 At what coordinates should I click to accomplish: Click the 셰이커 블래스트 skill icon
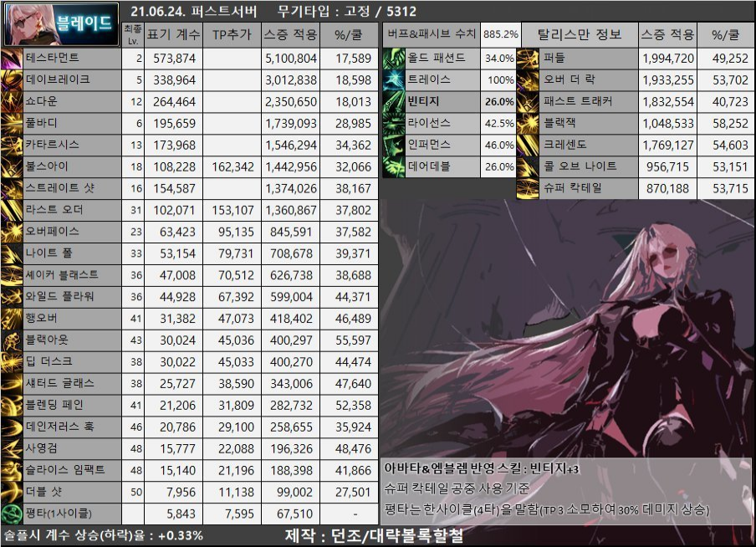coord(12,275)
